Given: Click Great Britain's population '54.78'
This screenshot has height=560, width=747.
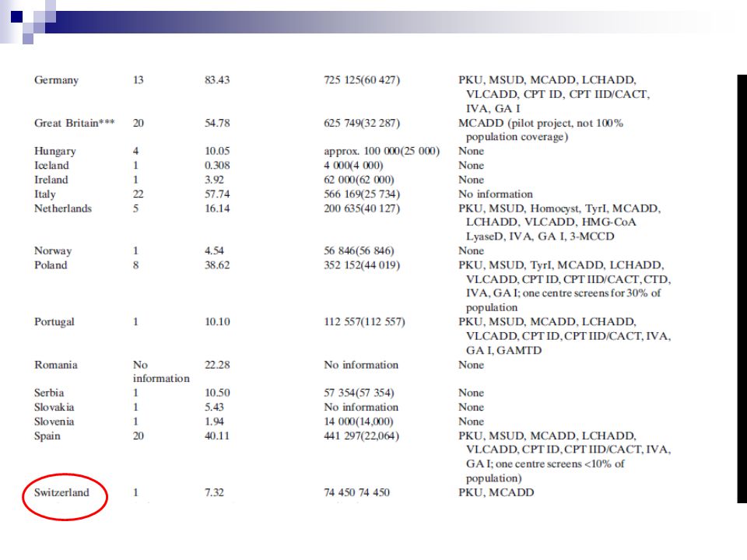Looking at the screenshot, I should (x=217, y=123).
